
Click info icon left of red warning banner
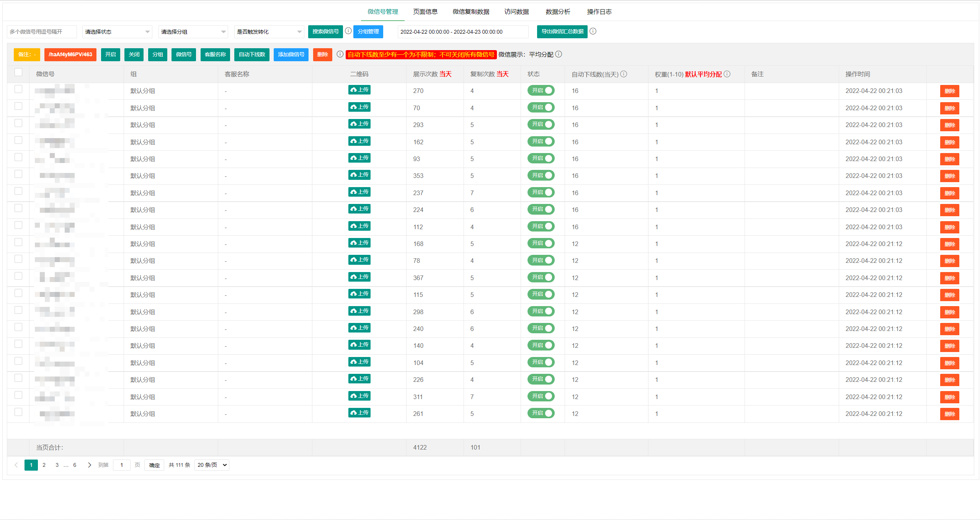pos(340,54)
